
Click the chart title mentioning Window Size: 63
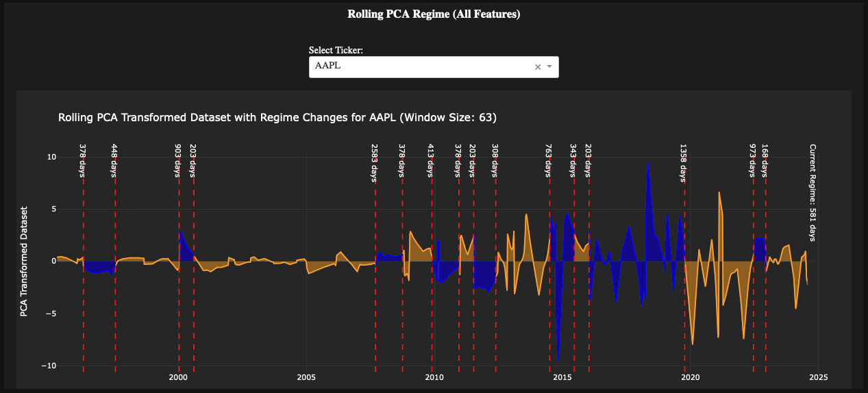[x=277, y=118]
